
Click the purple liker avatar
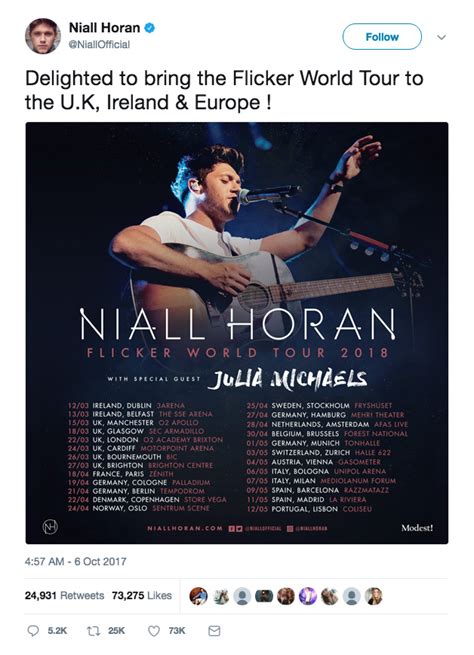pos(308,596)
